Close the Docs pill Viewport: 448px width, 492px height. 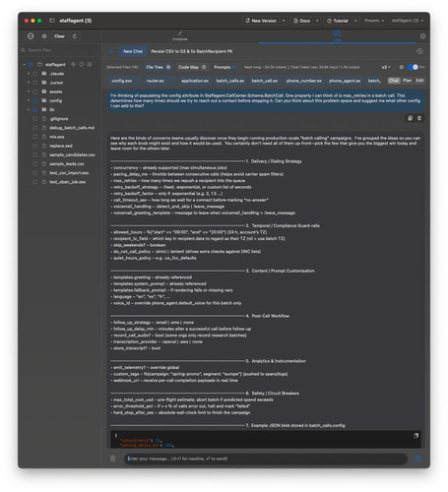tap(317, 21)
